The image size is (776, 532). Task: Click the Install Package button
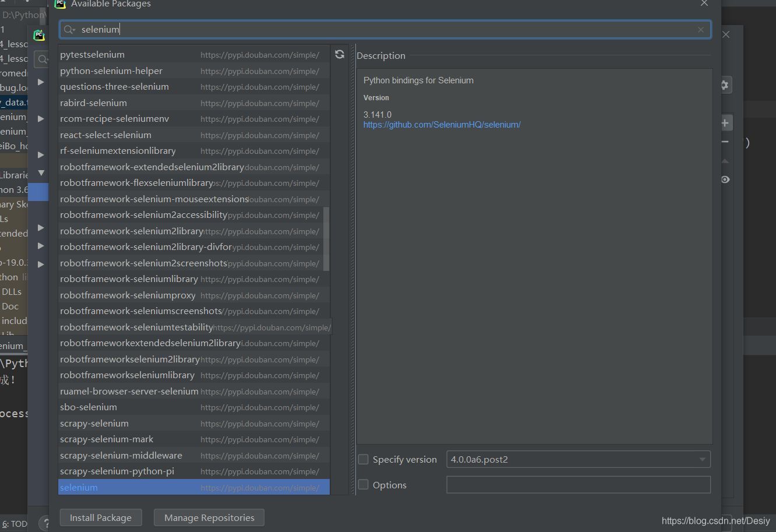[x=101, y=517]
